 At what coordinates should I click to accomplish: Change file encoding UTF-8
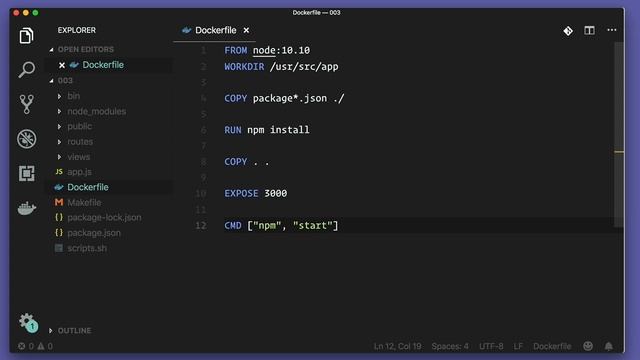click(491, 346)
